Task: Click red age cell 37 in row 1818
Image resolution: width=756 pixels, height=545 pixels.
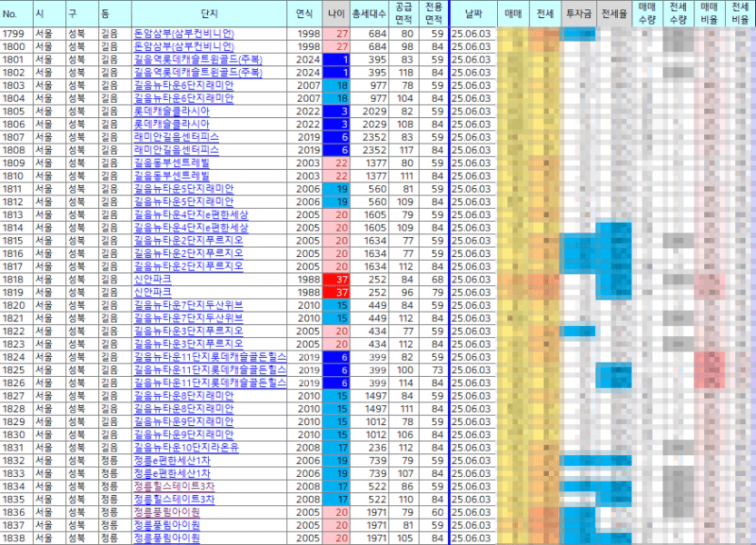Action: [336, 280]
